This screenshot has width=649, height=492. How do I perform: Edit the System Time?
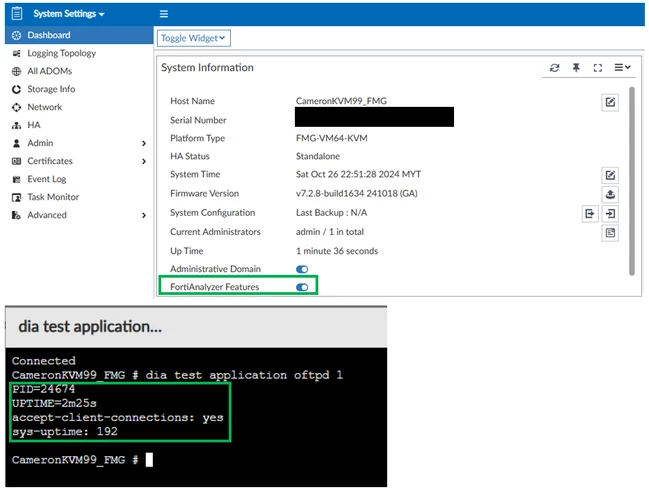pyautogui.click(x=610, y=175)
